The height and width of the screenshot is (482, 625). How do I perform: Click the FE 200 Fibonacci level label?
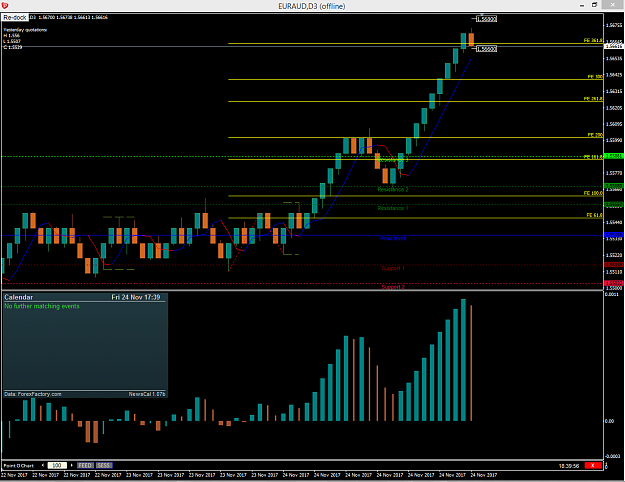click(x=595, y=135)
